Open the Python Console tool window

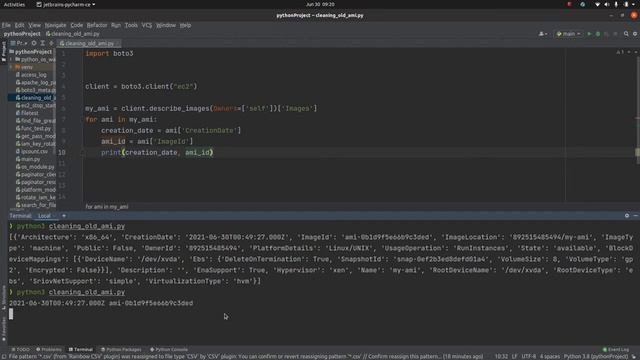pos(169,349)
